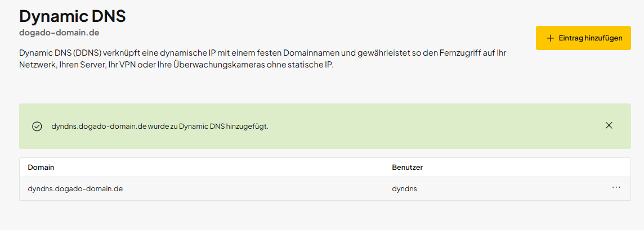
Task: Click the table header row between Domain and Benutzer
Action: tap(225, 168)
